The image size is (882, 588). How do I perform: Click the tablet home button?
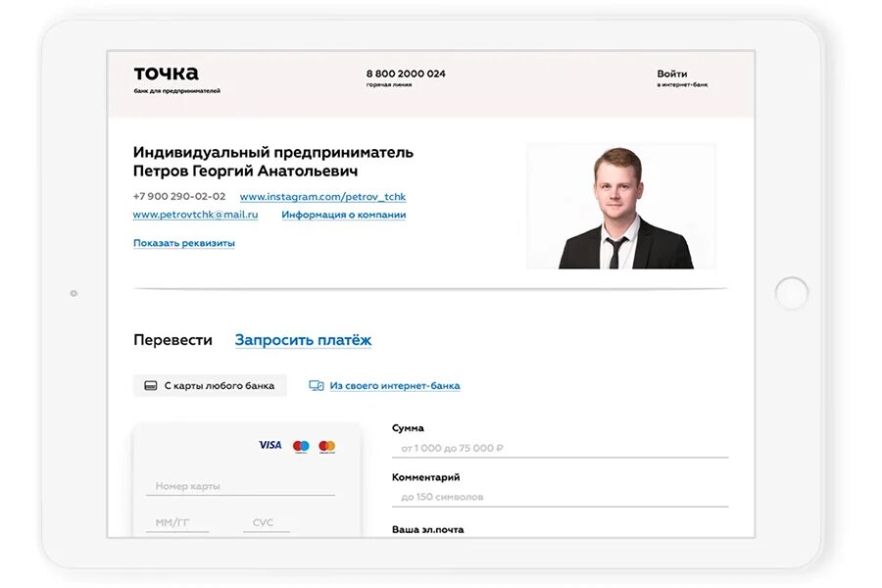[x=791, y=293]
